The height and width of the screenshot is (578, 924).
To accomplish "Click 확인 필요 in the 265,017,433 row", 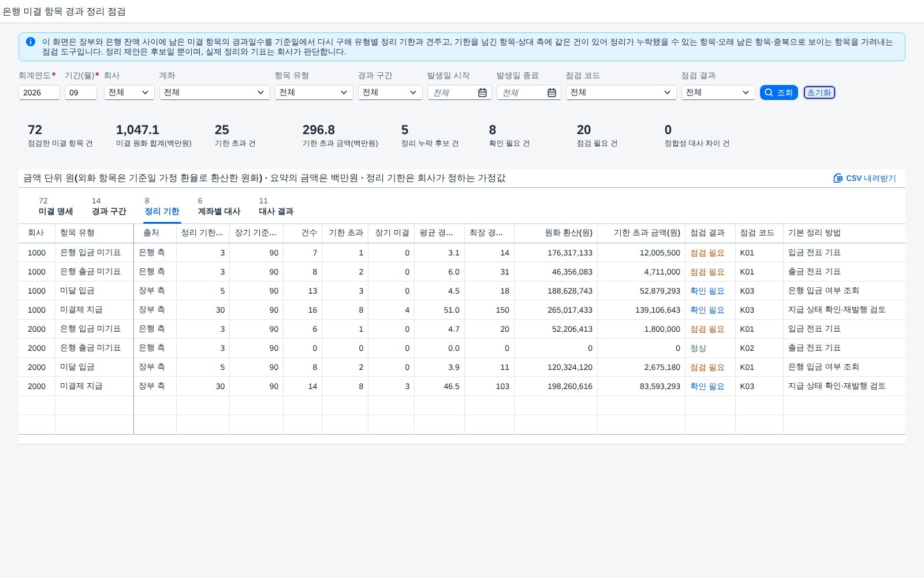I will tap(707, 310).
